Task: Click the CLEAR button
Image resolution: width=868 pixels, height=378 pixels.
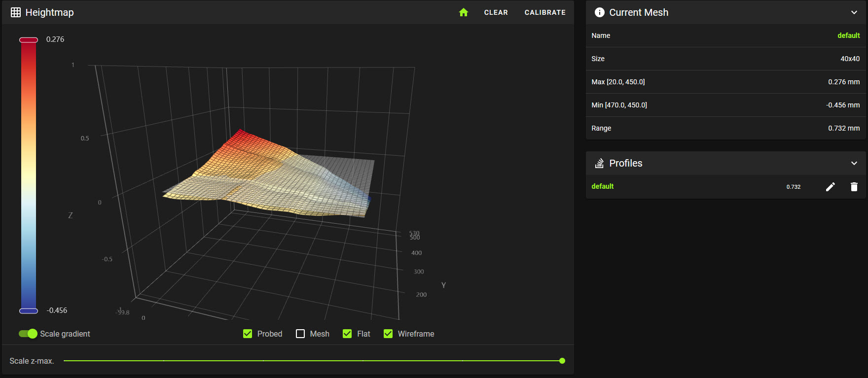Action: [496, 12]
